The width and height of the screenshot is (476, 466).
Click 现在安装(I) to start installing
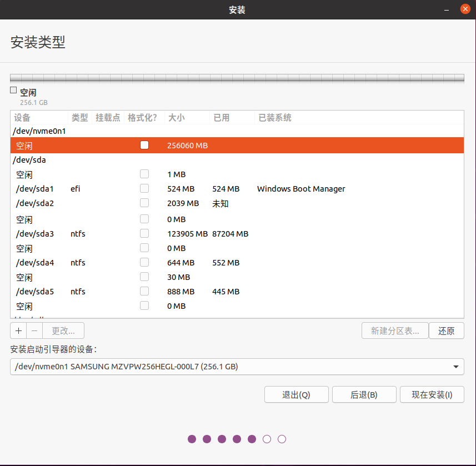[432, 394]
